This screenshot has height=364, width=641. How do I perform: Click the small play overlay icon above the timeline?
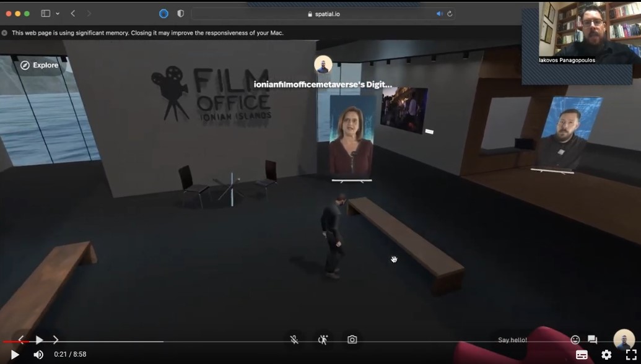click(x=39, y=339)
